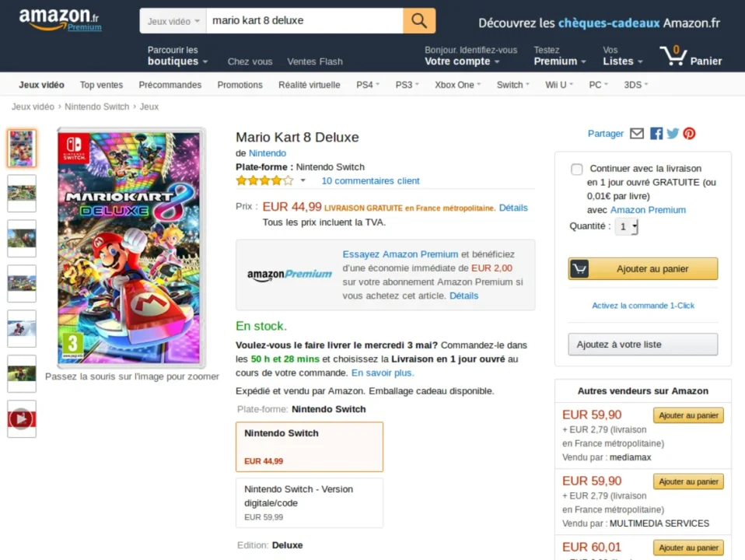The width and height of the screenshot is (745, 560).
Task: Play the product video thumbnail
Action: click(22, 419)
